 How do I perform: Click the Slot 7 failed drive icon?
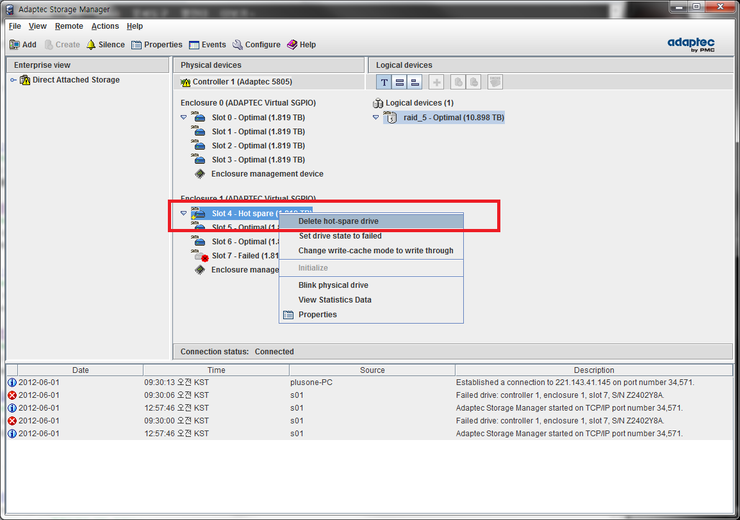(x=200, y=255)
